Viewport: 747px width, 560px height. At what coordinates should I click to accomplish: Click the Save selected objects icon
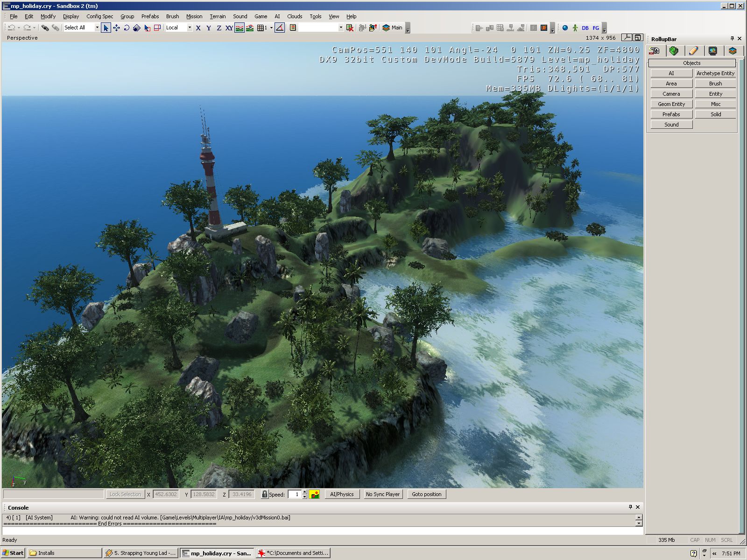click(362, 28)
